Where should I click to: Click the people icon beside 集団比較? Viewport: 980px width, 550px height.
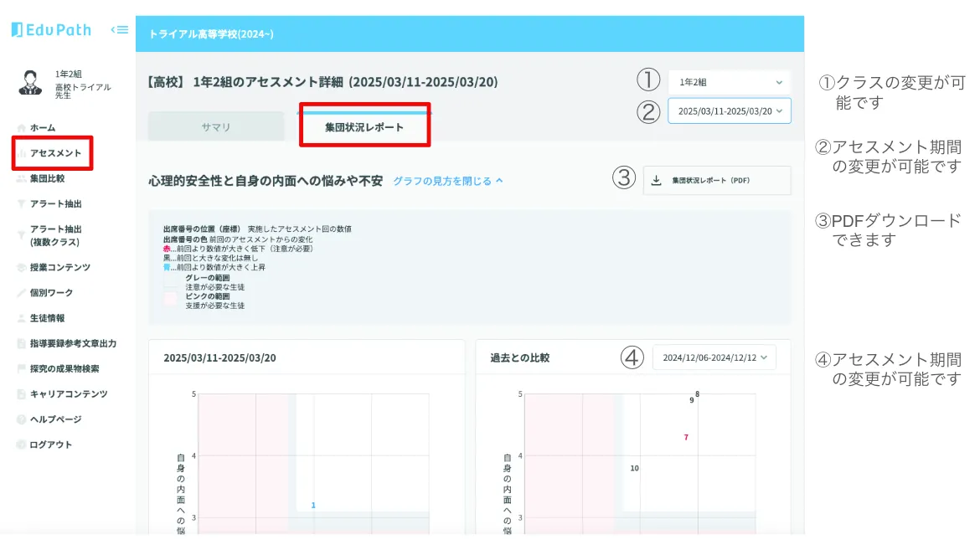click(x=21, y=179)
